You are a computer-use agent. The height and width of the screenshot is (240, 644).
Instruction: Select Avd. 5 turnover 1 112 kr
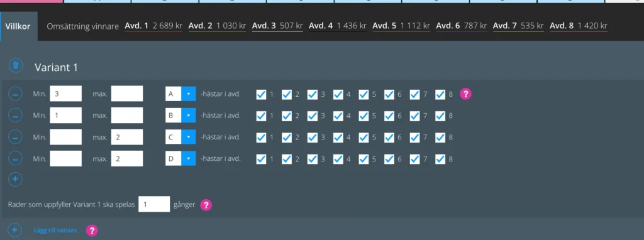pos(401,26)
